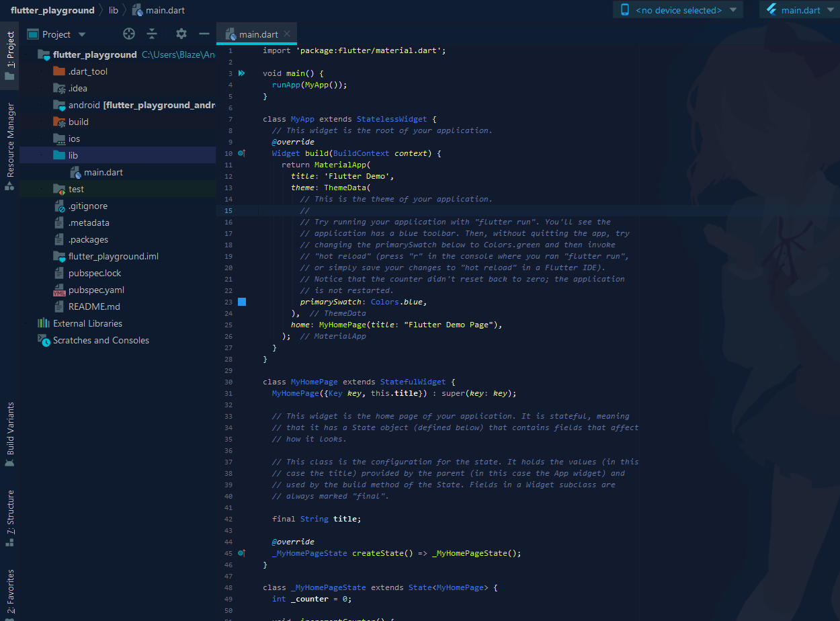
Task: Select the ios folder
Action: tap(74, 138)
